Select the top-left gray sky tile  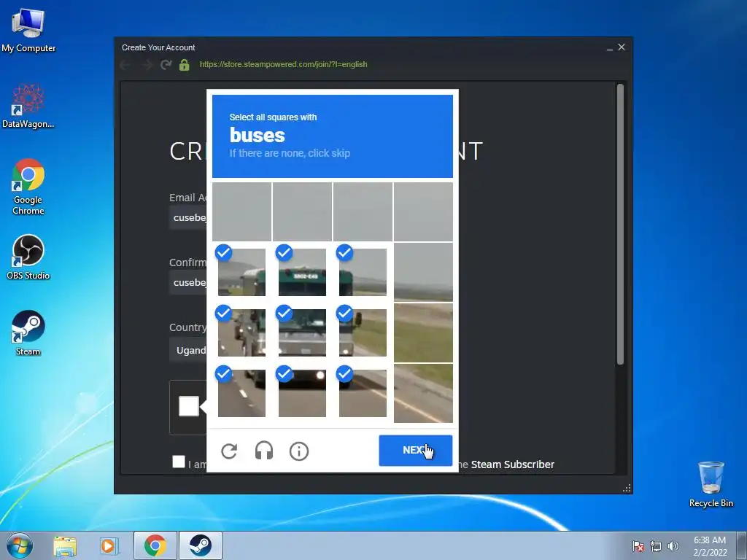point(241,211)
